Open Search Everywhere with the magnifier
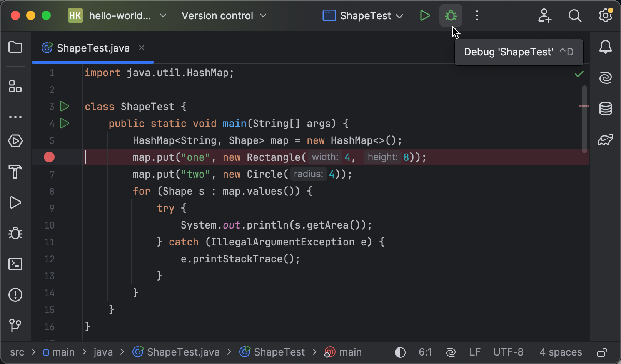 tap(575, 15)
